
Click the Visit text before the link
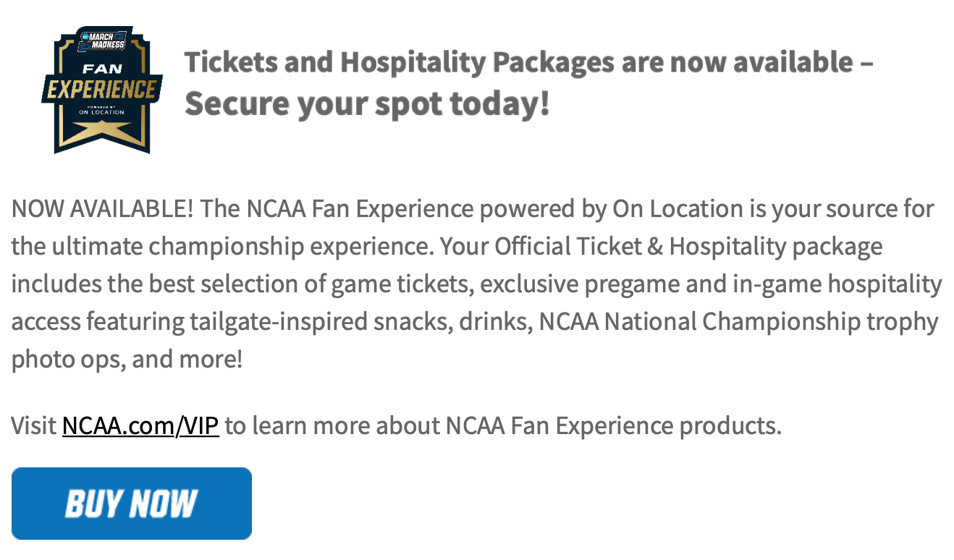[33, 425]
